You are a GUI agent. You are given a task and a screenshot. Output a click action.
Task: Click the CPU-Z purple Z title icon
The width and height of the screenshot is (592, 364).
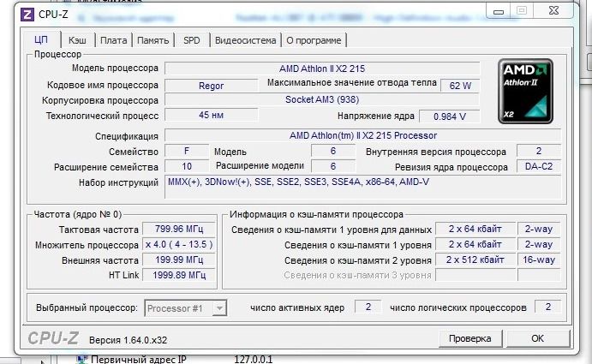click(27, 15)
